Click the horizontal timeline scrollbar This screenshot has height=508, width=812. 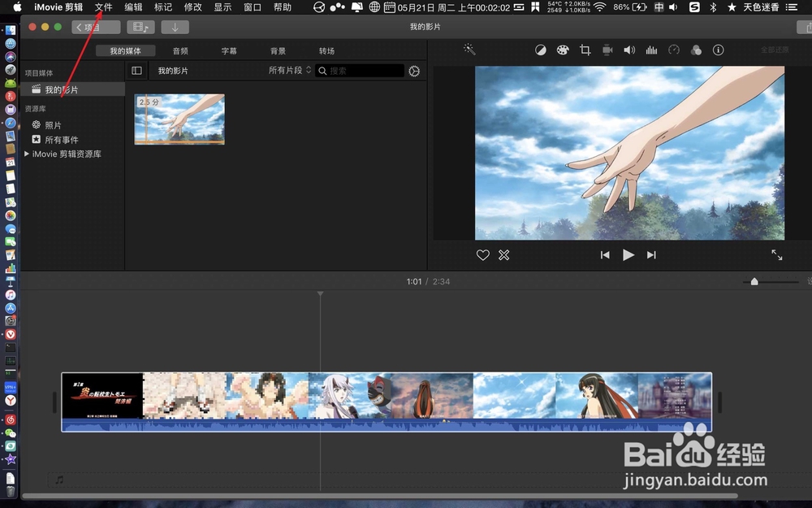click(x=379, y=496)
